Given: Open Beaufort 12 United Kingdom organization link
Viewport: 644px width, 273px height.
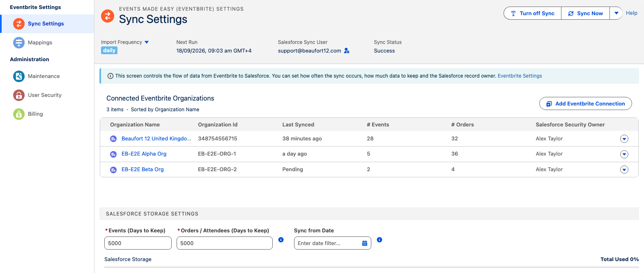Looking at the screenshot, I should 156,139.
